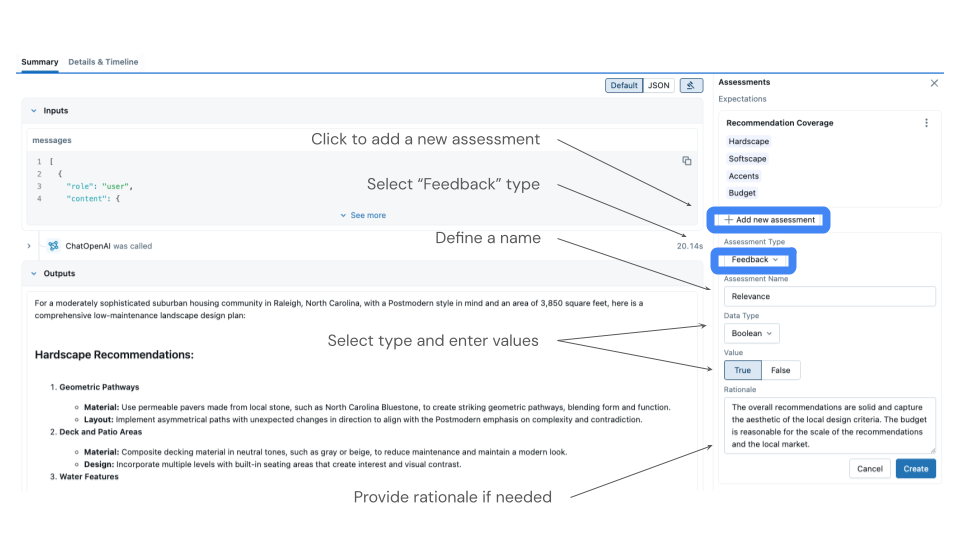Screen dimensions: 960x540
Task: Collapse the Outputs section
Action: [x=33, y=273]
